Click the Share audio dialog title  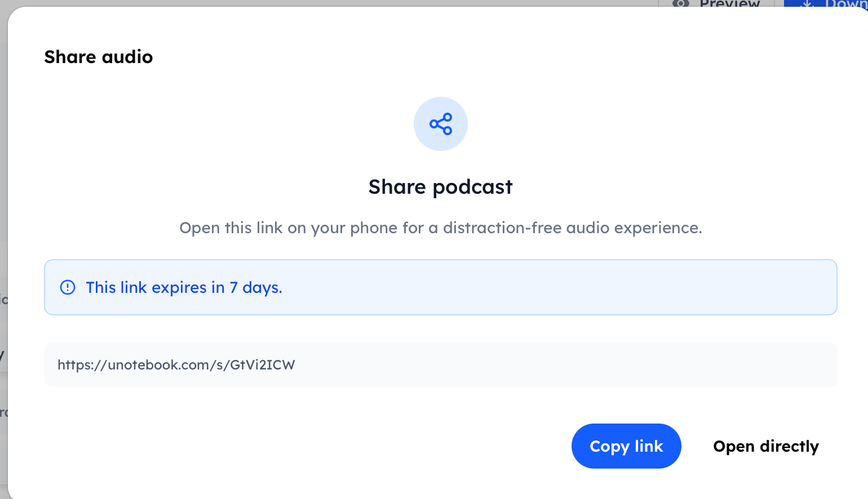(x=99, y=56)
